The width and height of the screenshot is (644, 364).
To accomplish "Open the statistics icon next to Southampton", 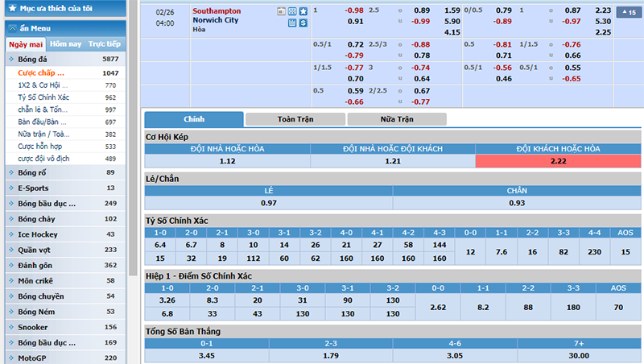I will [281, 11].
